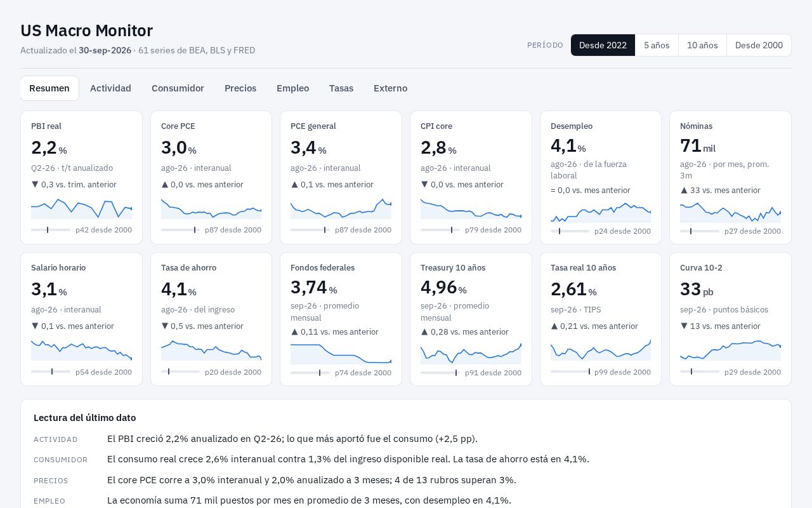Click "▼ 13 vs. mes anterior" change text
The image size is (812, 508).
[720, 326]
